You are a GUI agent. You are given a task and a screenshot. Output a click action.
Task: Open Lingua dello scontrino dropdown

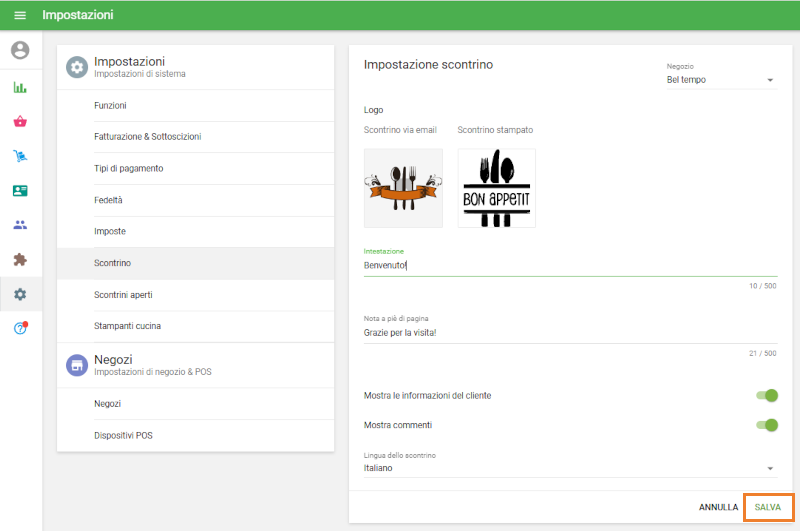click(569, 468)
